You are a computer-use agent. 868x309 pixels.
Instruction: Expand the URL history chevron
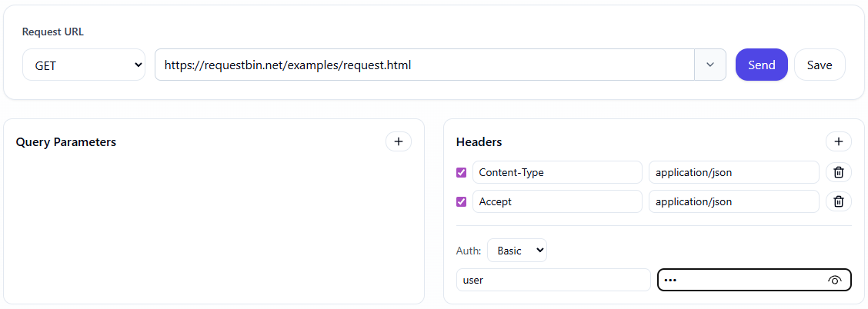pos(709,65)
